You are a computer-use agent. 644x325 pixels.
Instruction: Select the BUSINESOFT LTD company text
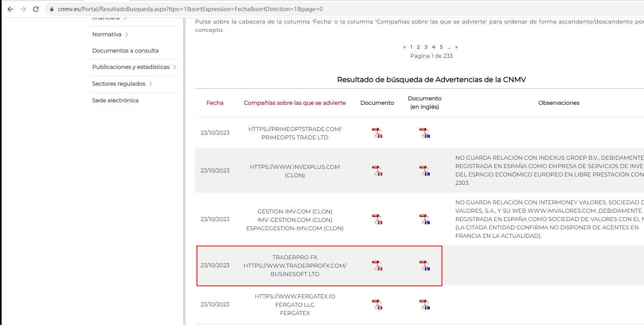[295, 274]
